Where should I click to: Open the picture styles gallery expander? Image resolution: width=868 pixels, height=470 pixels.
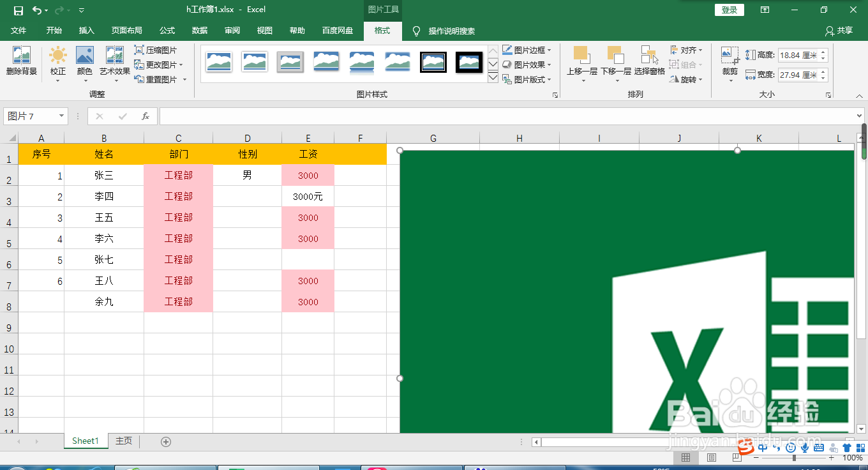555,94
